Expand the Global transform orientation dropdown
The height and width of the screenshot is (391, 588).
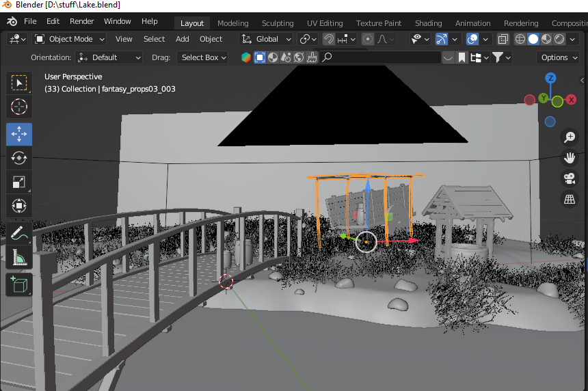click(267, 39)
